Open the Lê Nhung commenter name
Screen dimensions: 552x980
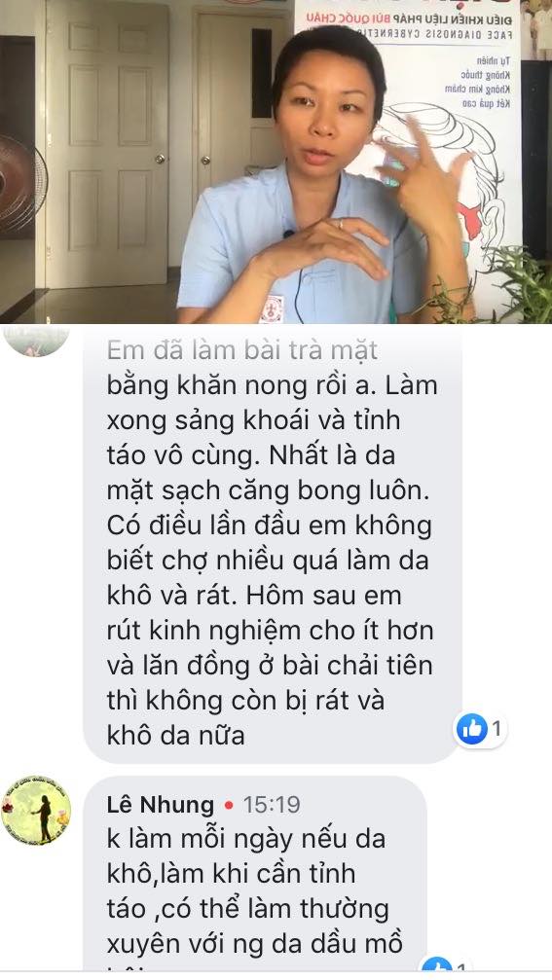pyautogui.click(x=160, y=805)
